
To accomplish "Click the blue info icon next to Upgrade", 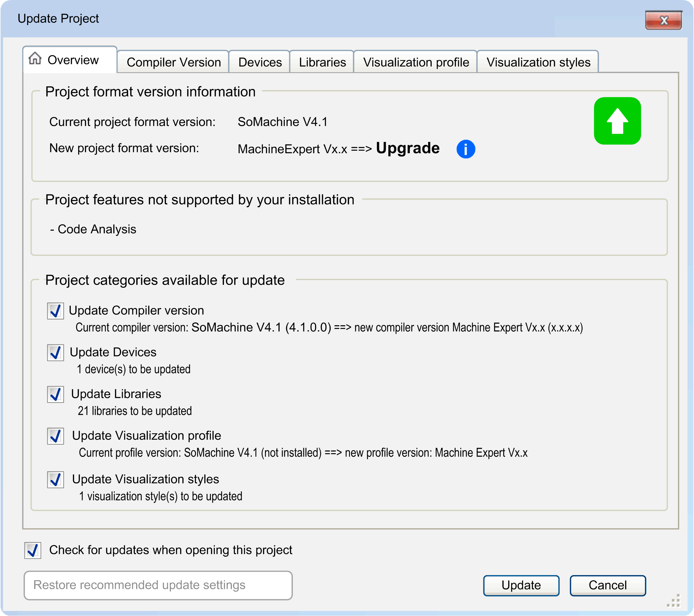I will (466, 148).
